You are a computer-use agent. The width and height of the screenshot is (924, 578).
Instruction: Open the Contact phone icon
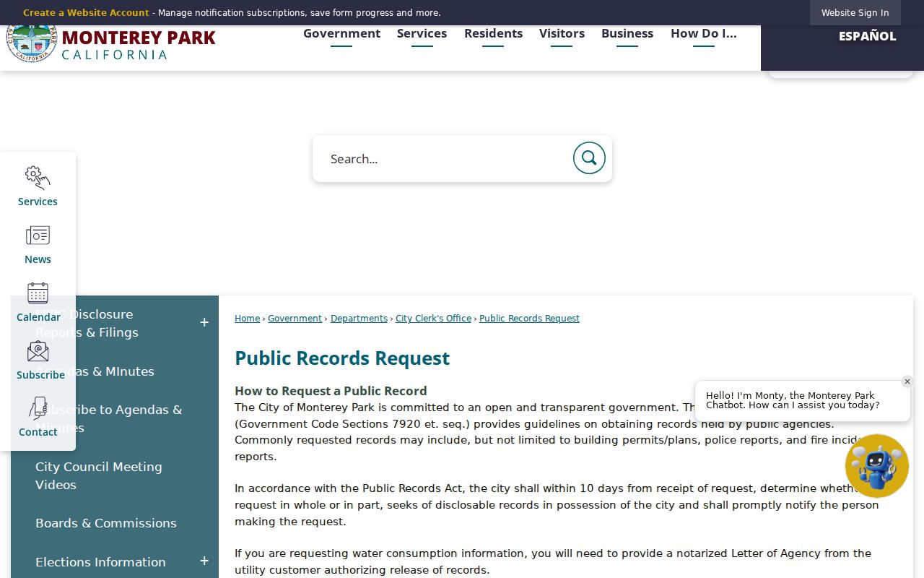tap(38, 408)
